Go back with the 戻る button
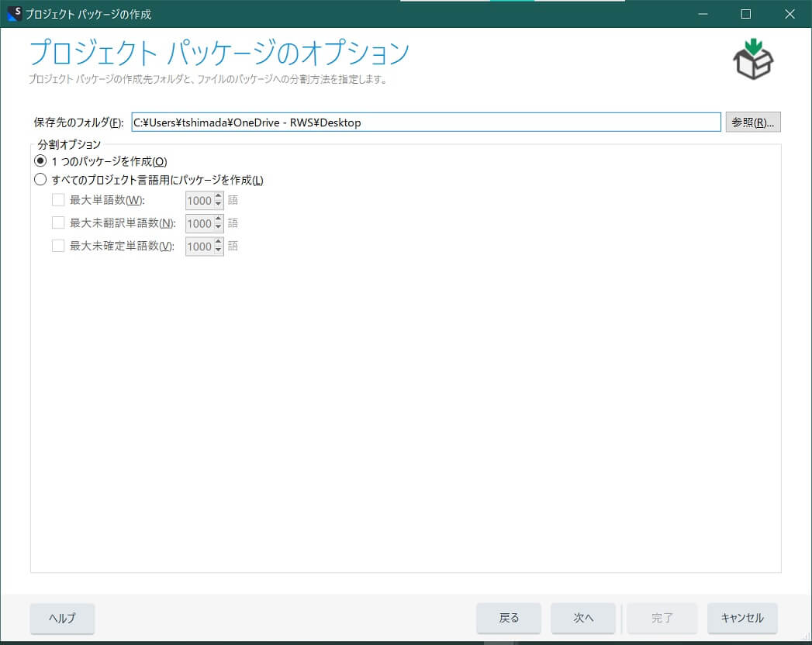Screen dimensions: 812x645 [509, 618]
